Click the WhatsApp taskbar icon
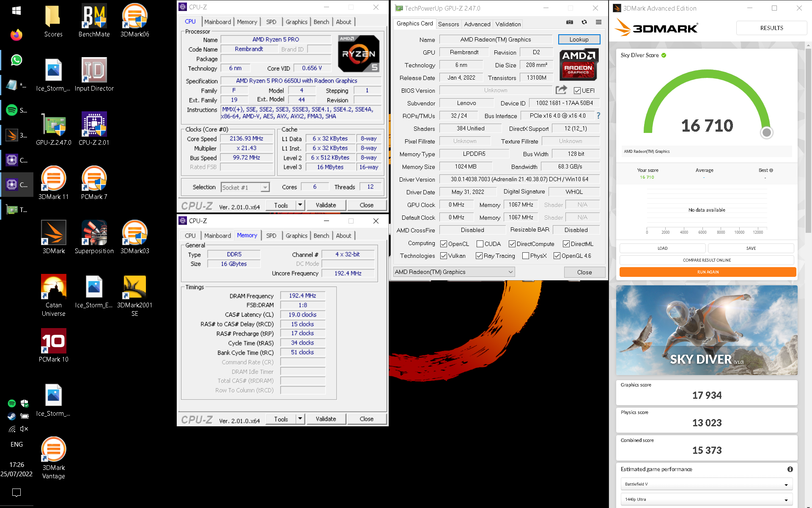 pyautogui.click(x=16, y=60)
